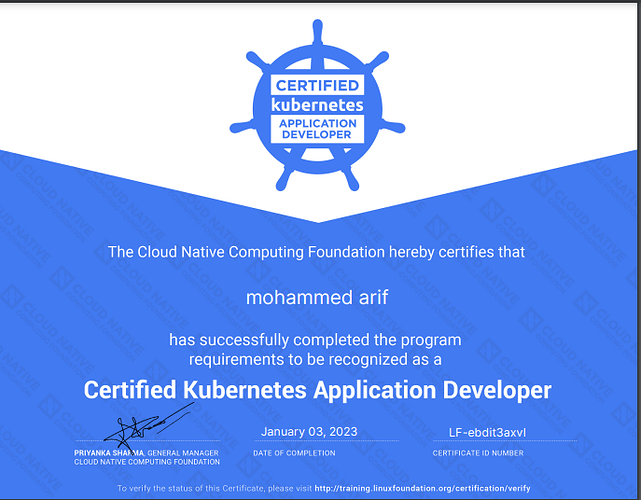
Task: Click "To verify the status of this Certificate" text
Action: point(190,488)
